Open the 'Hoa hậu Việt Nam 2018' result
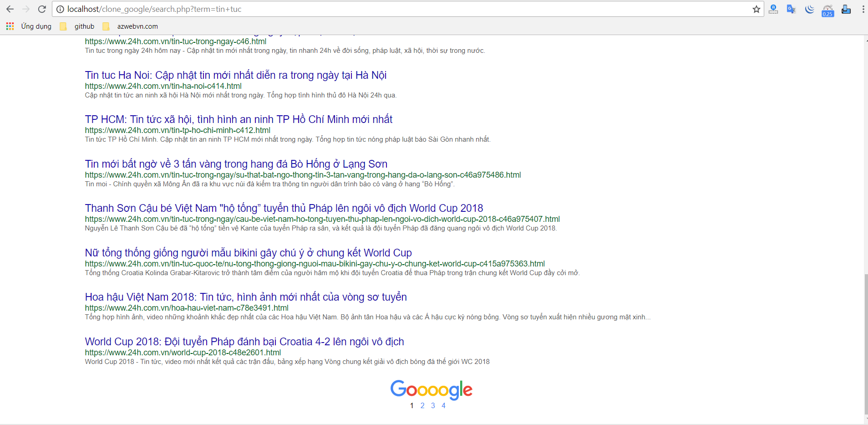The width and height of the screenshot is (868, 425). (246, 297)
